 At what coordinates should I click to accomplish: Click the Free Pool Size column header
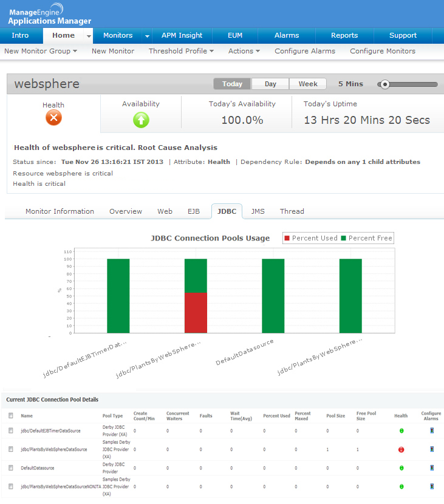pyautogui.click(x=366, y=415)
